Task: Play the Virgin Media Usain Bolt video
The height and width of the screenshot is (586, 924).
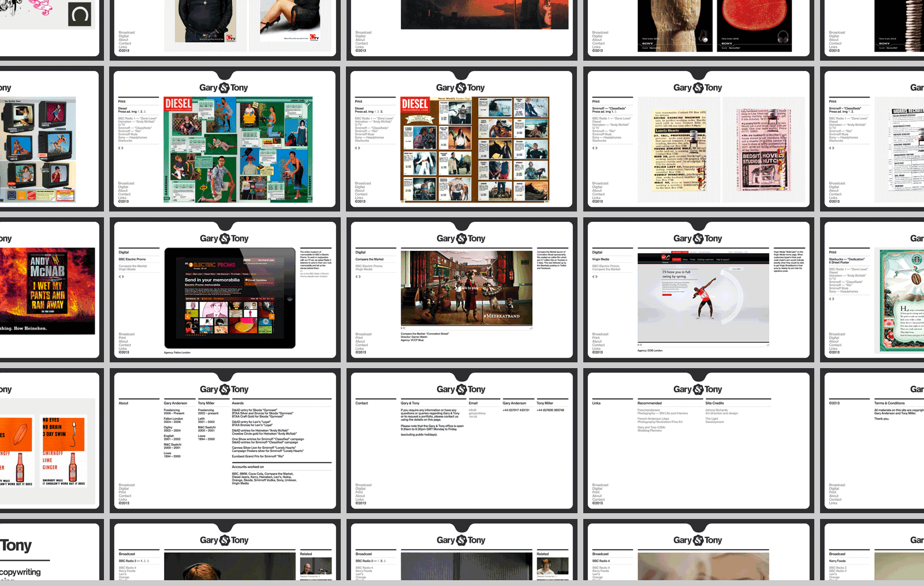Action: coord(703,296)
